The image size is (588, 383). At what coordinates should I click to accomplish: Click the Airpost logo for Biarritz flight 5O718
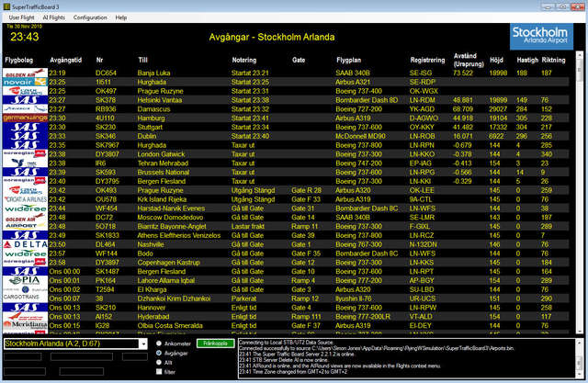(25, 226)
